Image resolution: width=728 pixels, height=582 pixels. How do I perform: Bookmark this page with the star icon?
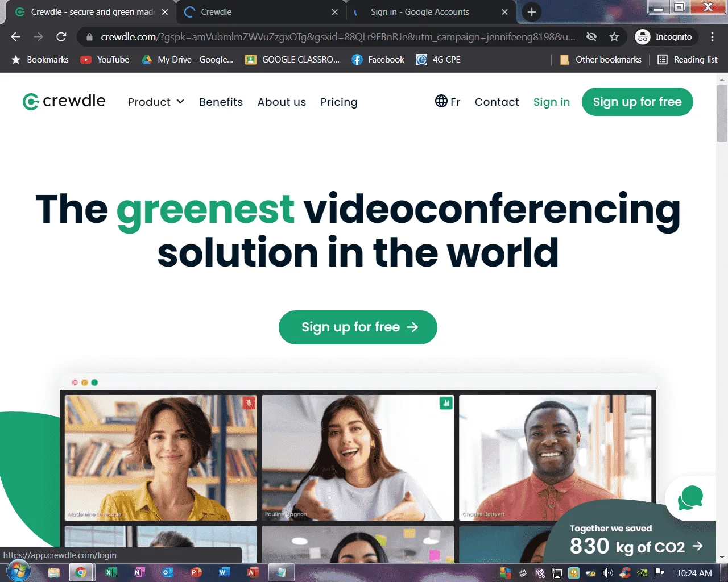614,37
